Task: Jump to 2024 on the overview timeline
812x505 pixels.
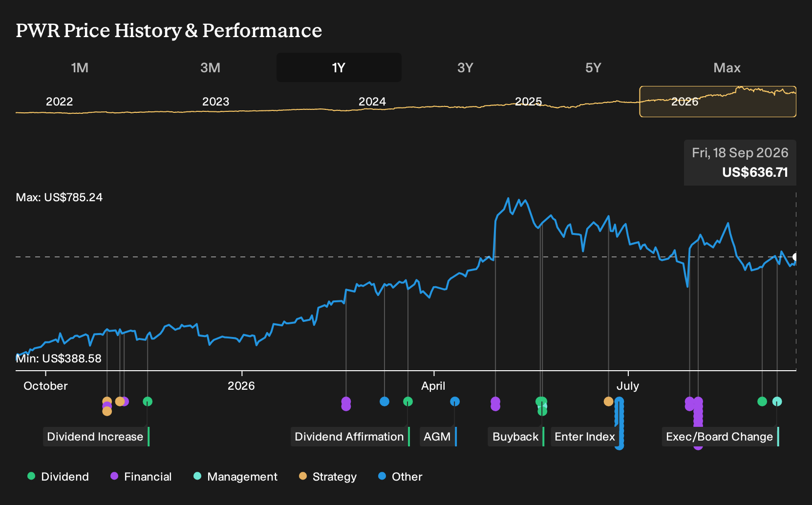Action: click(x=372, y=102)
